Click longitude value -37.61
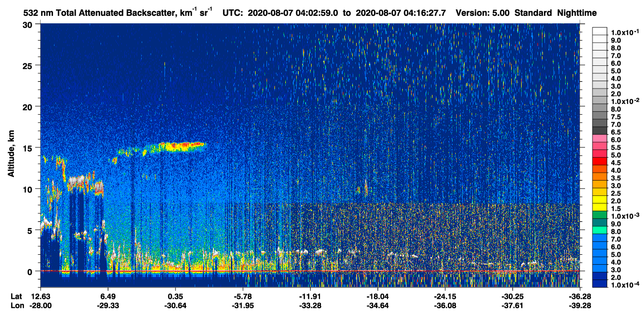Viewport: 644px width, 330px height. (512, 305)
